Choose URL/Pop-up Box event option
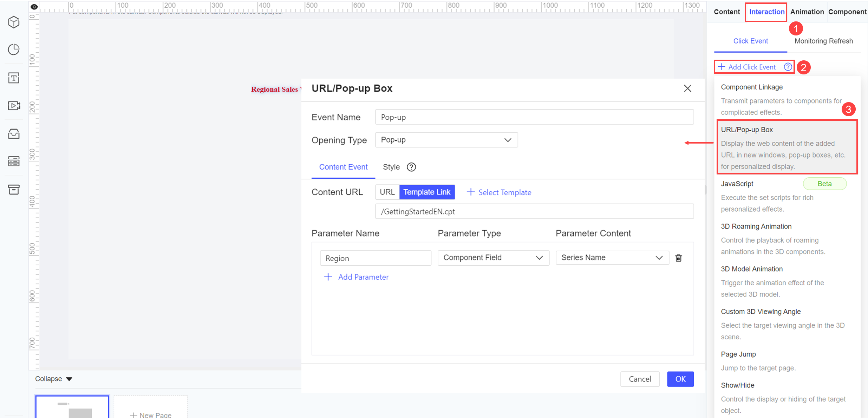The width and height of the screenshot is (868, 418). tap(787, 147)
